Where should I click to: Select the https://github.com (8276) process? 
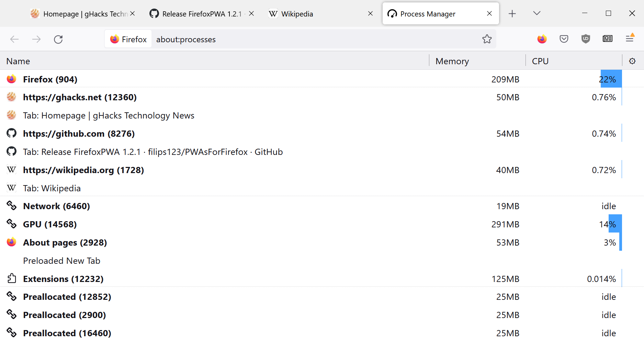click(x=322, y=134)
